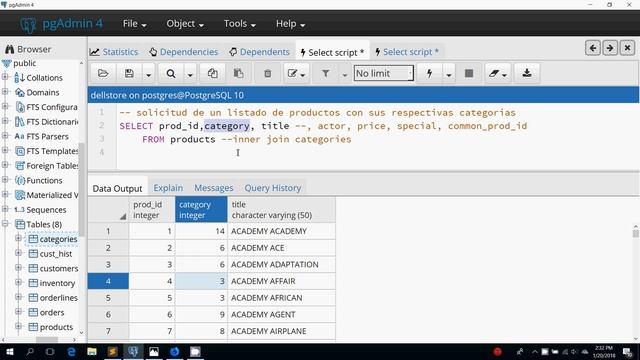Click the tab scroll left arrow button

[x=593, y=48]
